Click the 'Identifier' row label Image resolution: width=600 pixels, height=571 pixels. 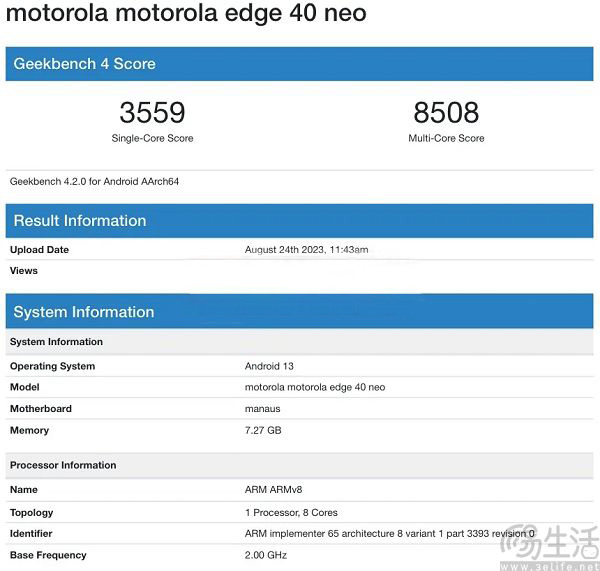(31, 533)
